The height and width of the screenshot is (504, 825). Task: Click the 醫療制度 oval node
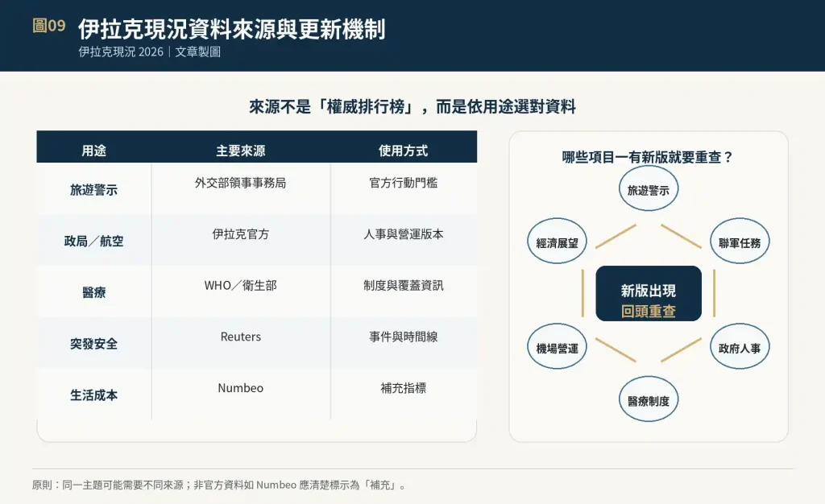pyautogui.click(x=649, y=399)
